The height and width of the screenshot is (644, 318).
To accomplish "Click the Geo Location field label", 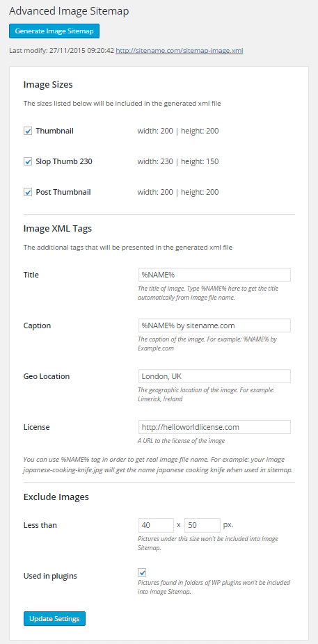I will (47, 377).
